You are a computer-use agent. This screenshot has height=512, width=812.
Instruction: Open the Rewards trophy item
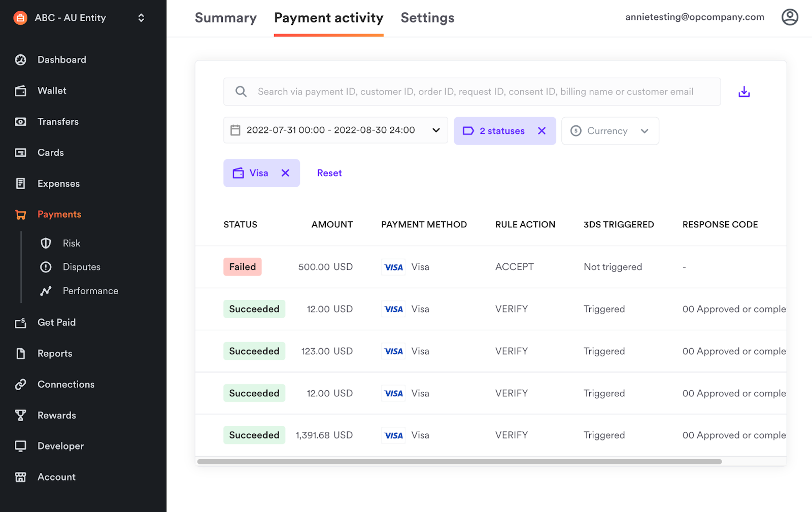[56, 416]
